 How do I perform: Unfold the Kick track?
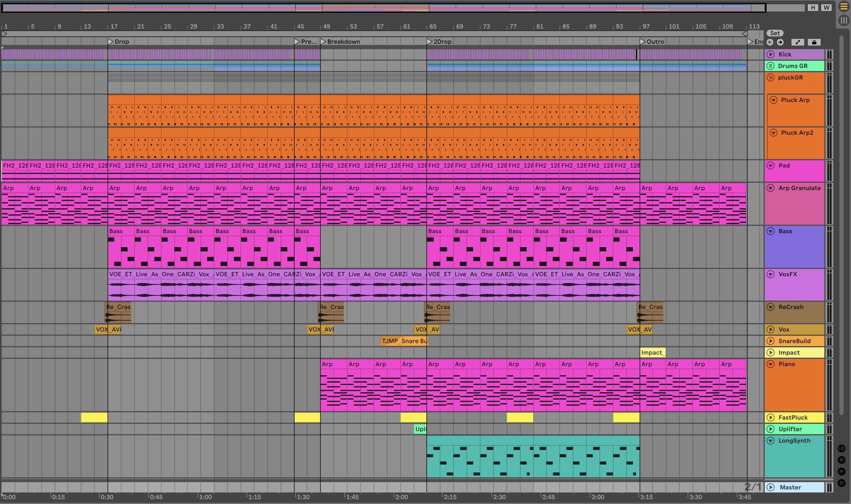[x=771, y=54]
